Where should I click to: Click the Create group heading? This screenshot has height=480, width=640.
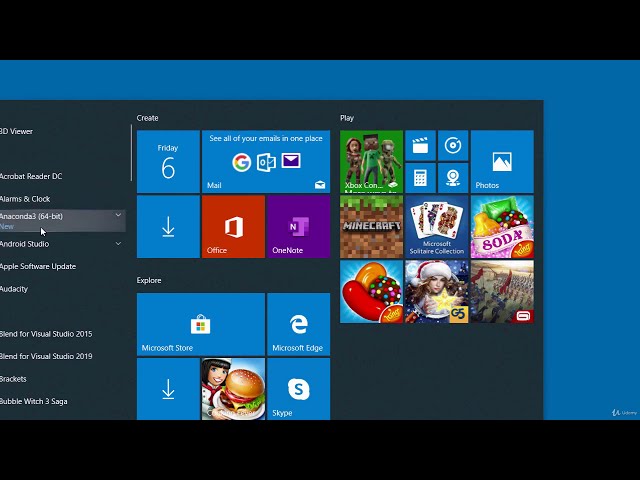pos(147,118)
